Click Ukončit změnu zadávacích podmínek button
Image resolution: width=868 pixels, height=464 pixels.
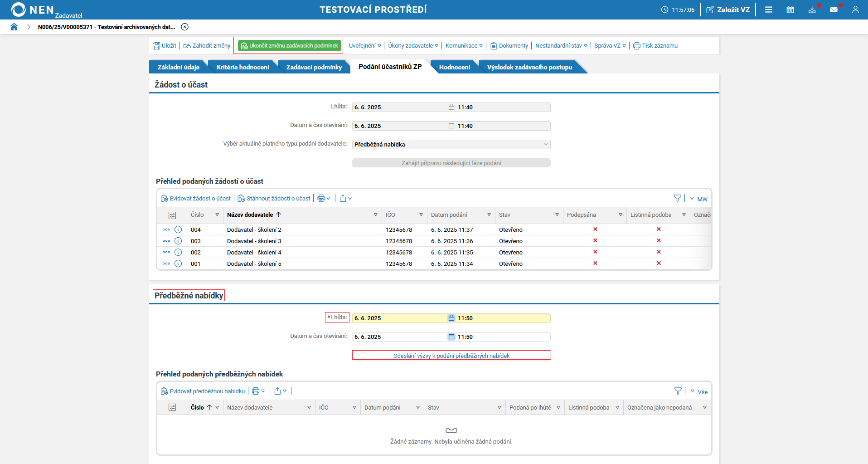289,46
